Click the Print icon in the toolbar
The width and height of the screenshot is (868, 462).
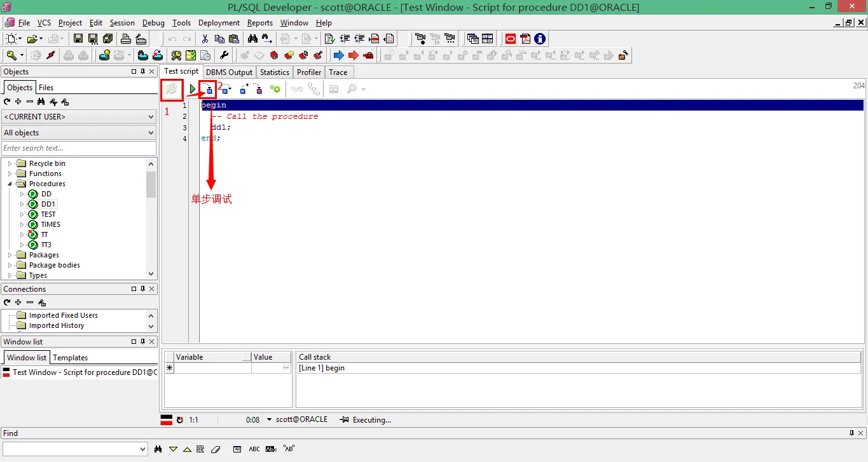[126, 39]
